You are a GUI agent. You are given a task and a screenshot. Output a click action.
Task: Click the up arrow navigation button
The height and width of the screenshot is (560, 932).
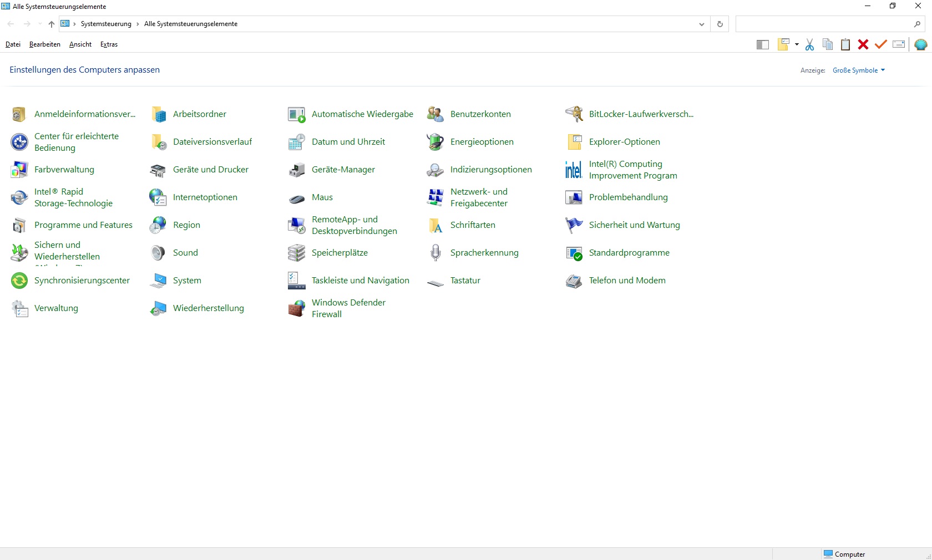(x=52, y=24)
